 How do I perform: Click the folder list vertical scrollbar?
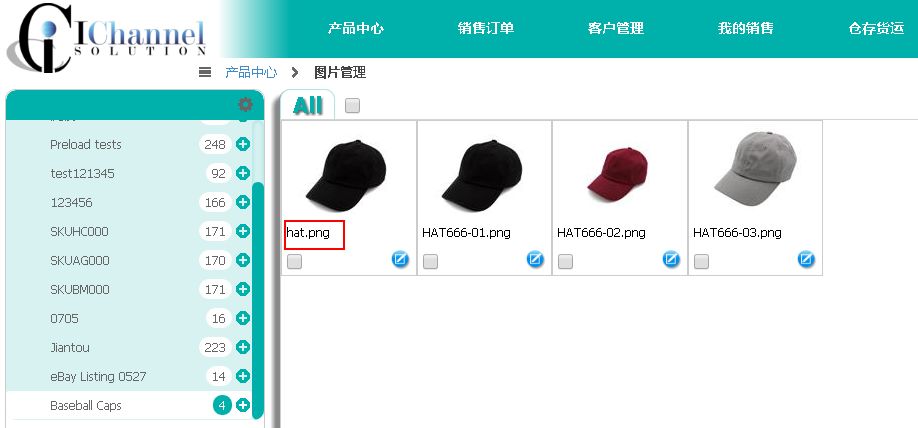(258, 302)
